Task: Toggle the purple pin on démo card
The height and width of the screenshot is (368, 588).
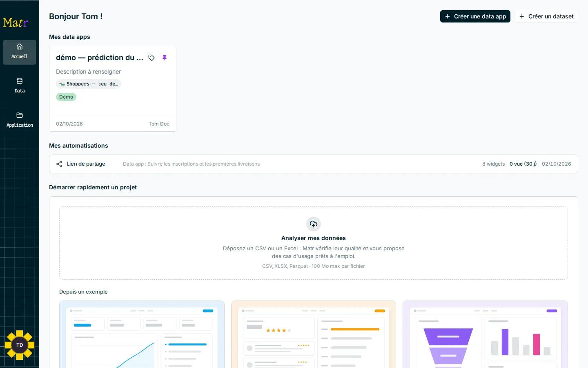Action: tap(165, 58)
